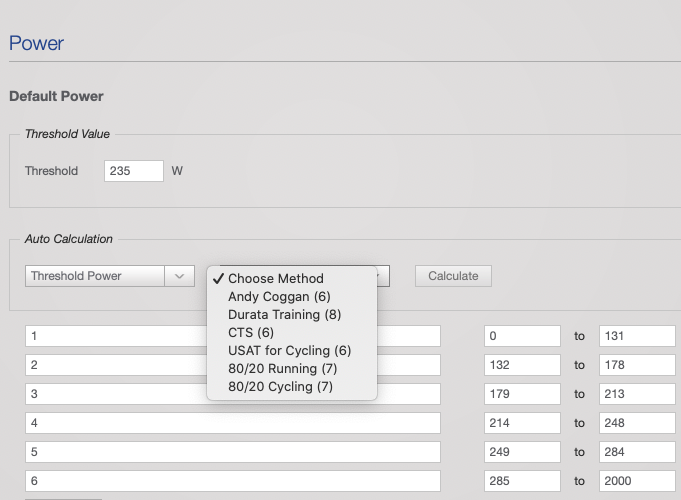Edit the zone 1 maximum field showing 131
The height and width of the screenshot is (500, 681).
click(x=637, y=337)
